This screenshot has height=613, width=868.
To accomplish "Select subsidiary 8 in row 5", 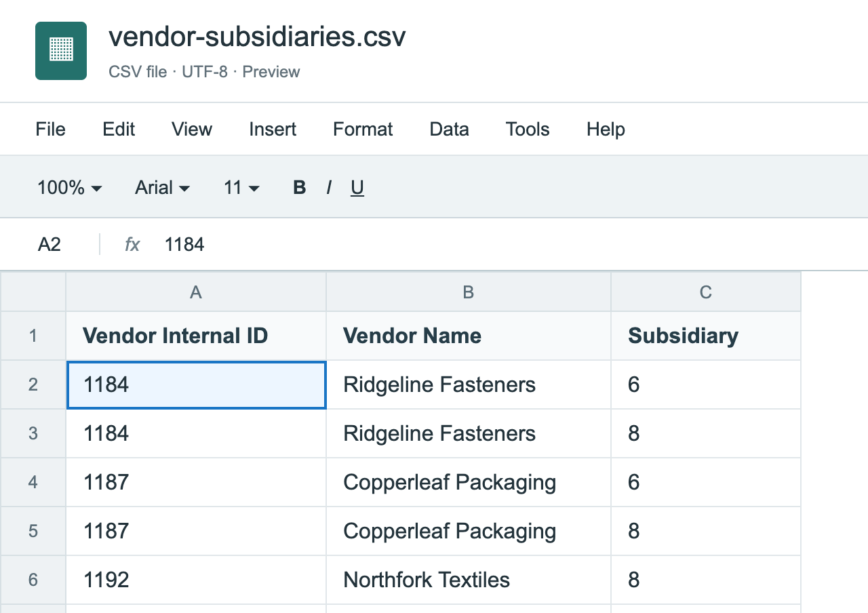I will point(706,531).
